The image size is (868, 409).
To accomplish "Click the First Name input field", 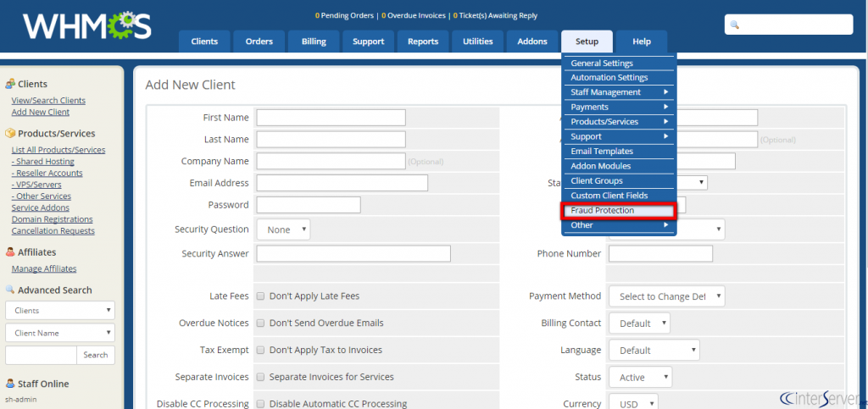I will [331, 118].
